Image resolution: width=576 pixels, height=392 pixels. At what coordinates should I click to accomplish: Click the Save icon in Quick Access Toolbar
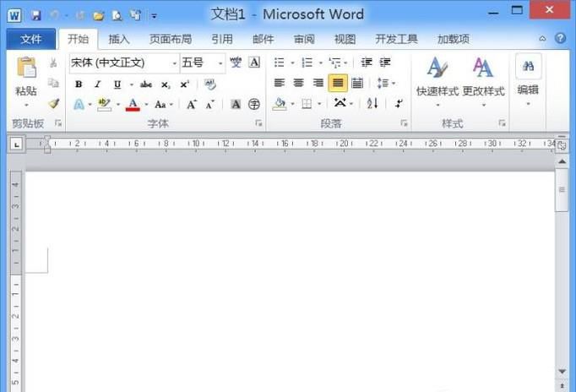tap(35, 15)
